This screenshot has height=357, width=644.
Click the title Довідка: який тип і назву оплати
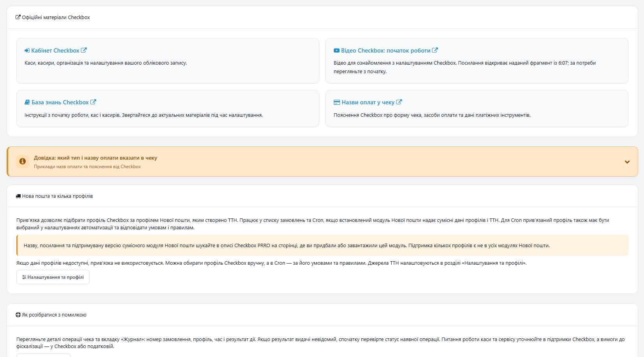tap(95, 158)
